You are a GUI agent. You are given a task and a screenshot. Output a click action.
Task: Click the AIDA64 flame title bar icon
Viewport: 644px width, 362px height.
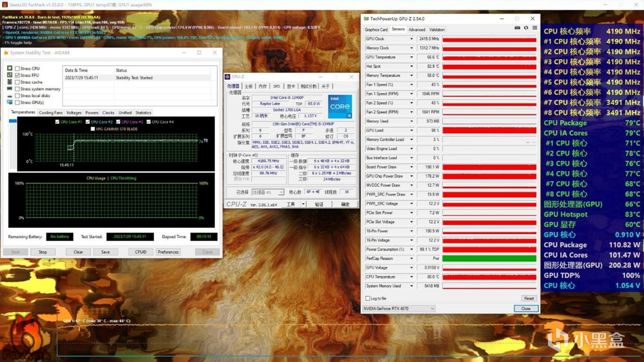point(6,53)
